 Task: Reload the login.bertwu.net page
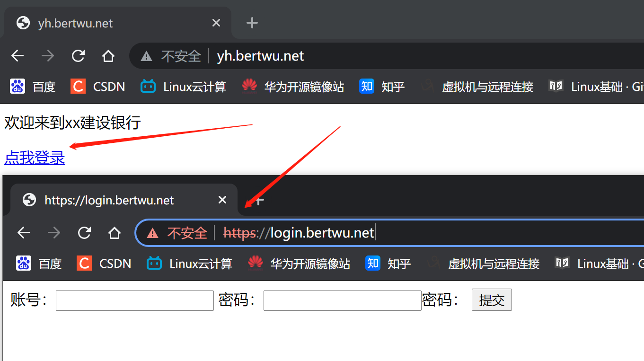84,233
